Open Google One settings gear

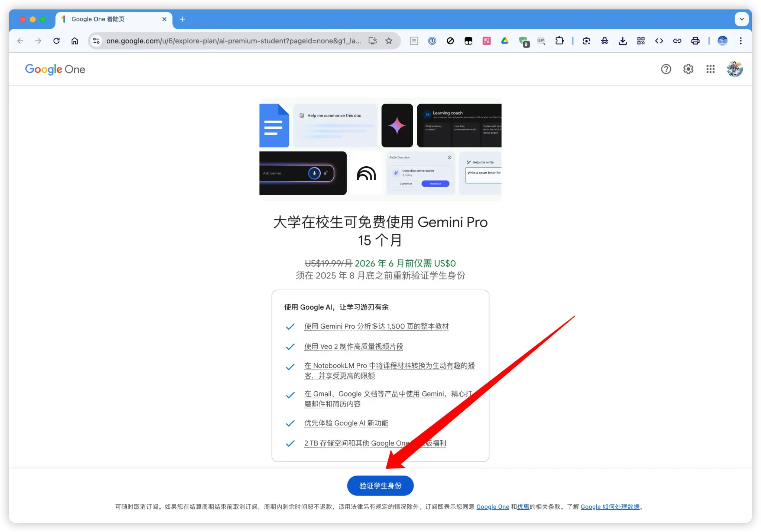click(688, 69)
